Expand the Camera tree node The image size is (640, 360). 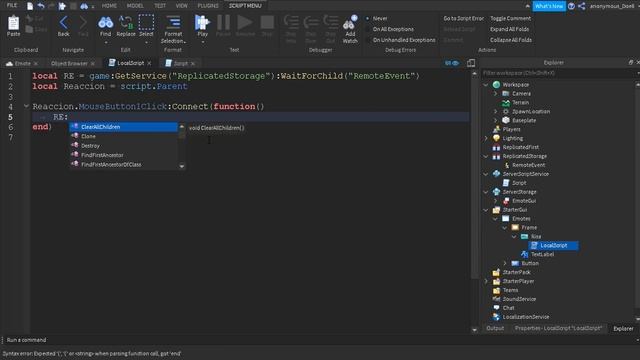(x=496, y=93)
